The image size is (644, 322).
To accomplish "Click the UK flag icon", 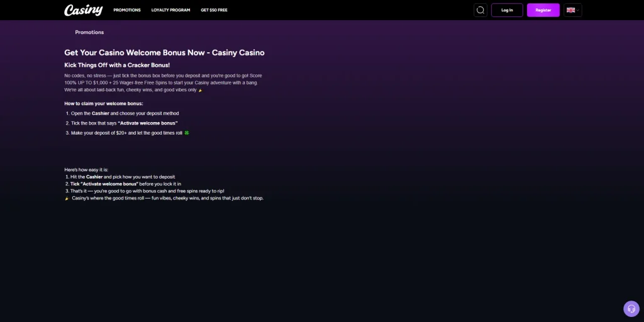I will point(570,10).
